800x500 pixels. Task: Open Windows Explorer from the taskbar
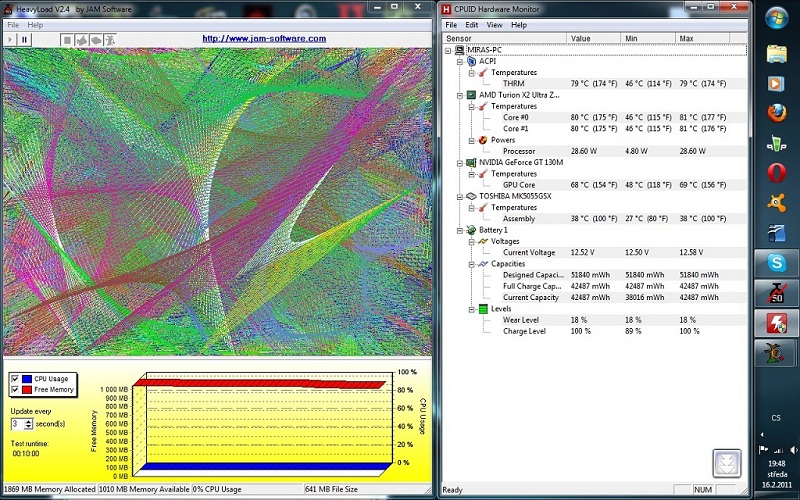(x=776, y=52)
